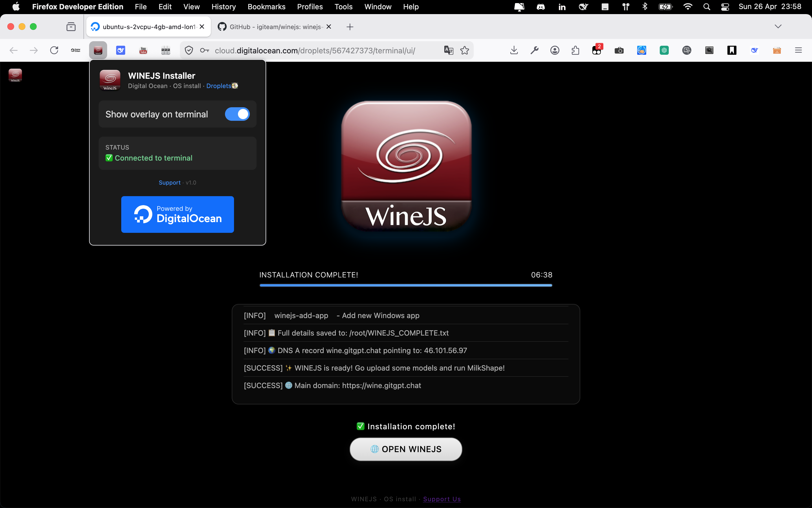
Task: Click the tracking protection shield icon
Action: click(189, 51)
